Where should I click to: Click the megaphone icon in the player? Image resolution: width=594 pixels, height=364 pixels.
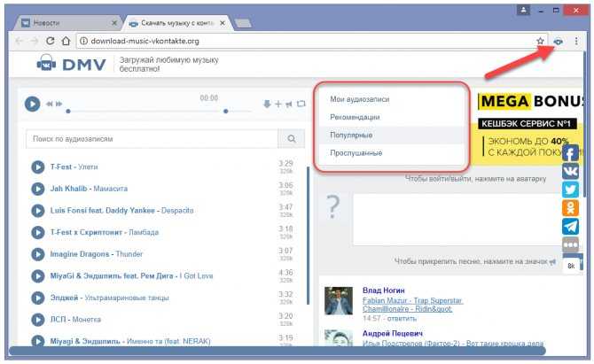point(289,104)
